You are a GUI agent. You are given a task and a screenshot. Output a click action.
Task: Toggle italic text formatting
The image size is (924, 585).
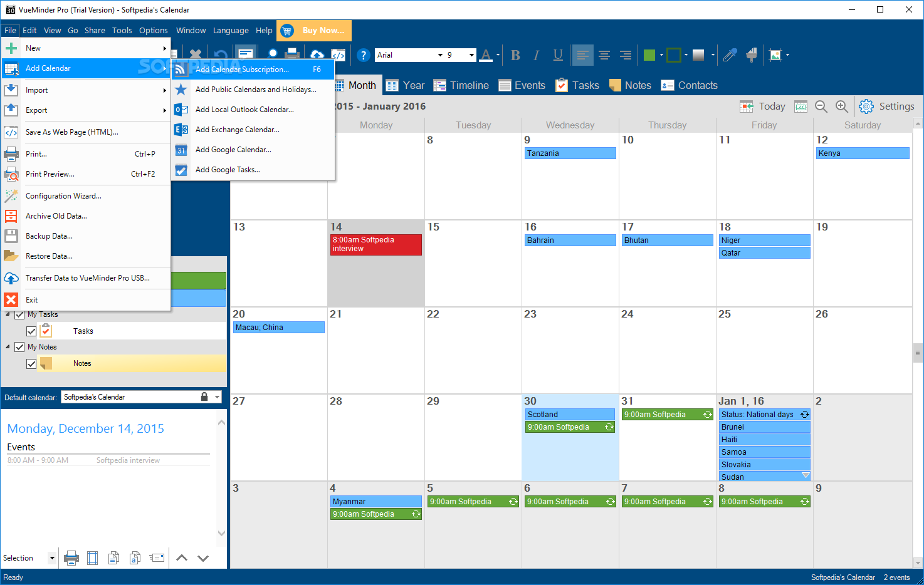tap(537, 55)
